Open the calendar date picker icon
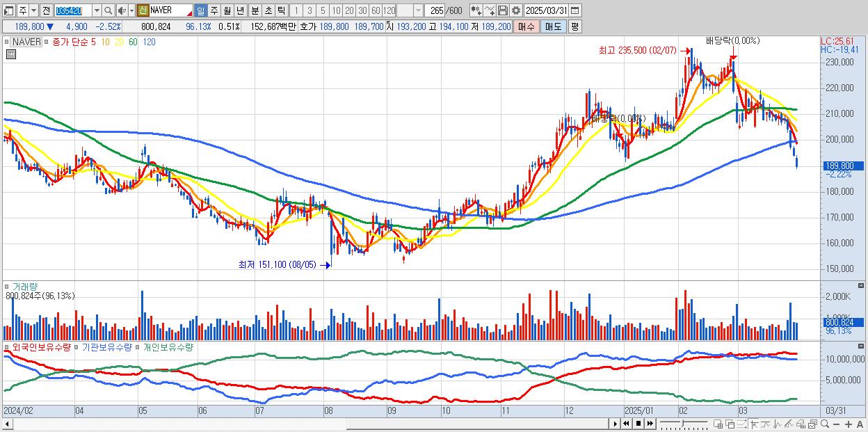The height and width of the screenshot is (432, 868). click(574, 10)
